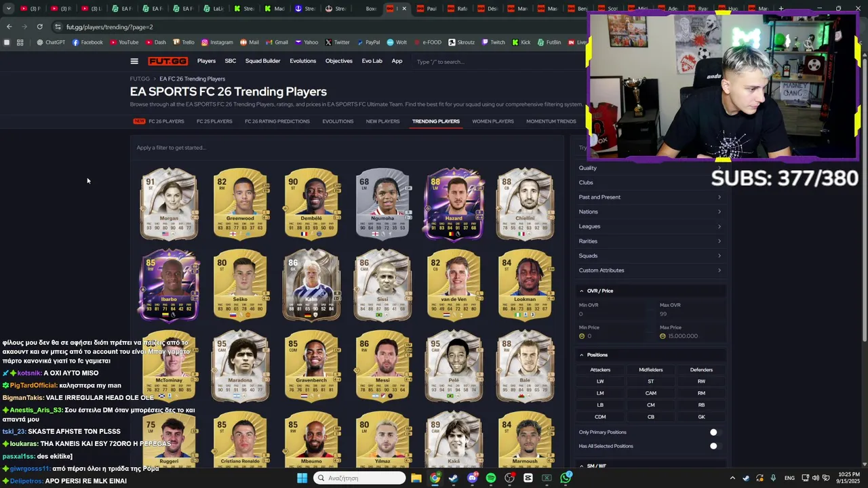The width and height of the screenshot is (868, 488).
Task: Switch to FC 26 Players tab
Action: coord(166,121)
